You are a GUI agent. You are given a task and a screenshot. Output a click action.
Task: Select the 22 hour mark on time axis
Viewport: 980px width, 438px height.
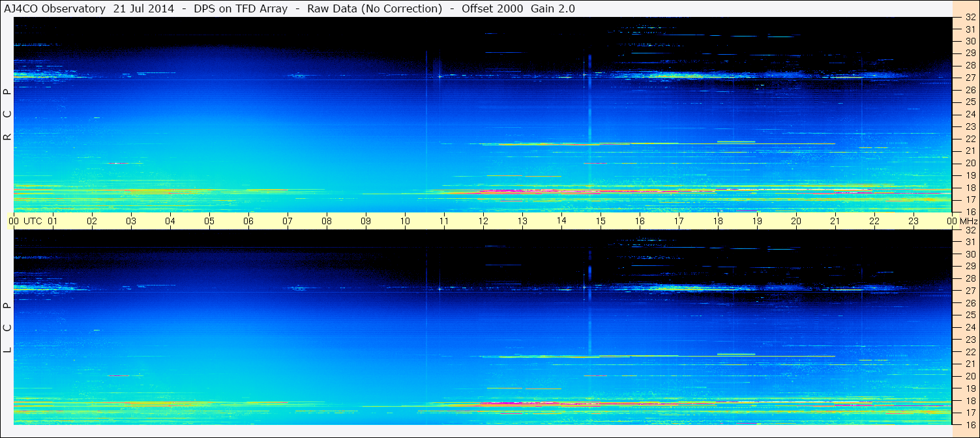(874, 221)
